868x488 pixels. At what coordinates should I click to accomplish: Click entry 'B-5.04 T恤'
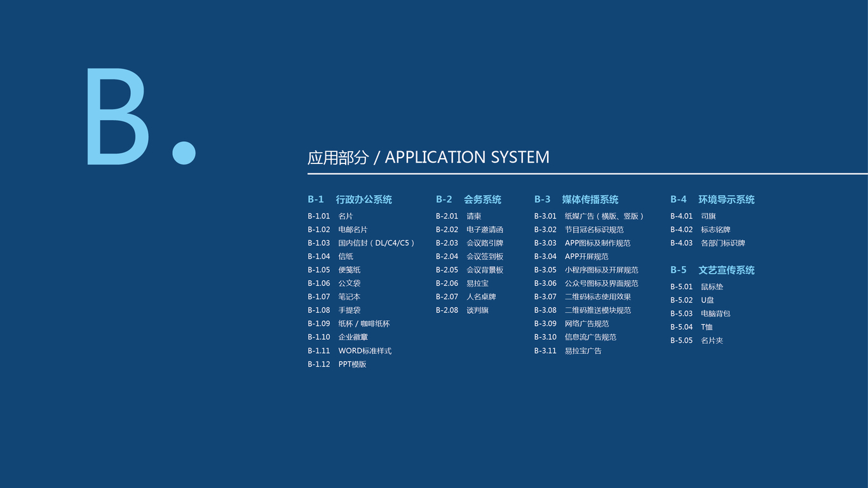pyautogui.click(x=692, y=327)
